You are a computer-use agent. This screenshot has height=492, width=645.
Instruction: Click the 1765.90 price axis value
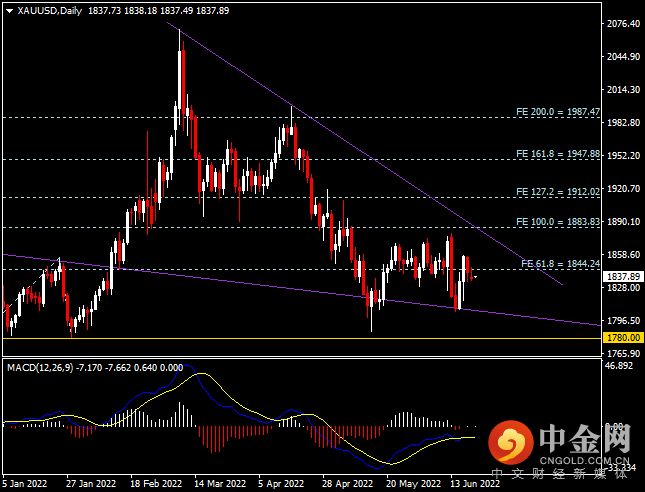point(624,353)
